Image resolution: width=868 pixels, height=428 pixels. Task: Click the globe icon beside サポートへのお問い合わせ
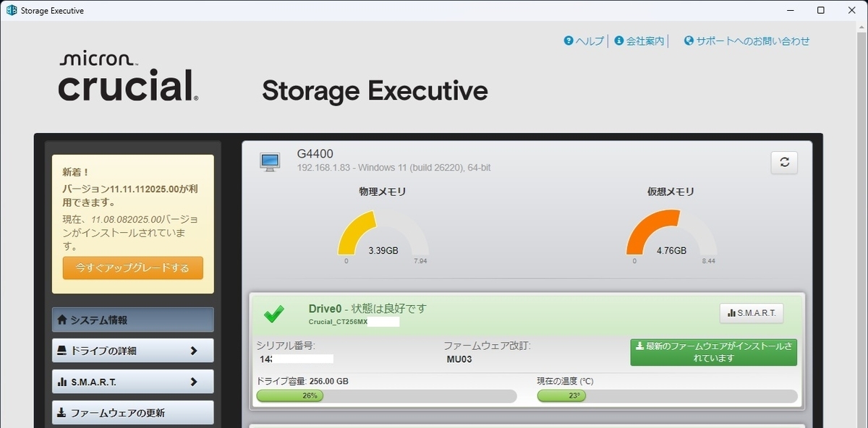(689, 41)
